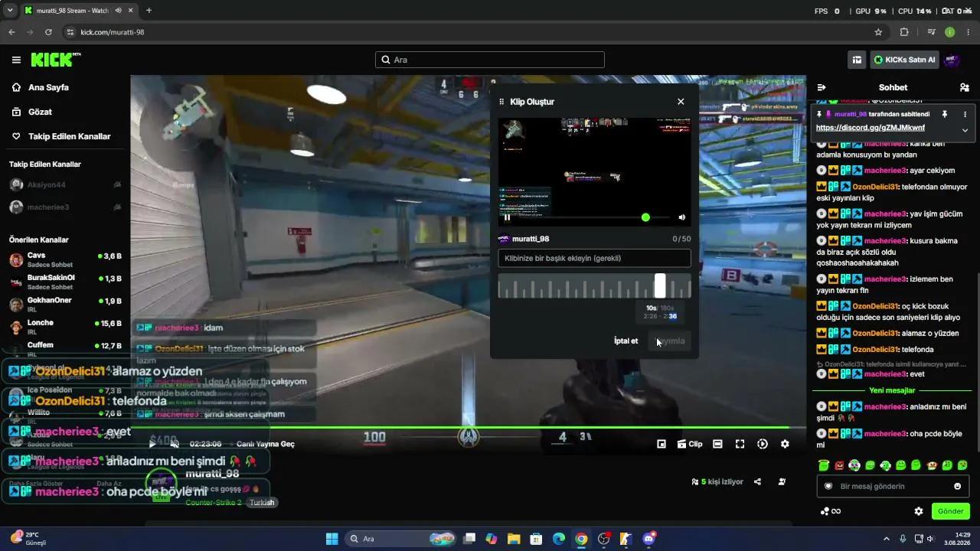Open the user profile avatar menu

click(x=952, y=60)
